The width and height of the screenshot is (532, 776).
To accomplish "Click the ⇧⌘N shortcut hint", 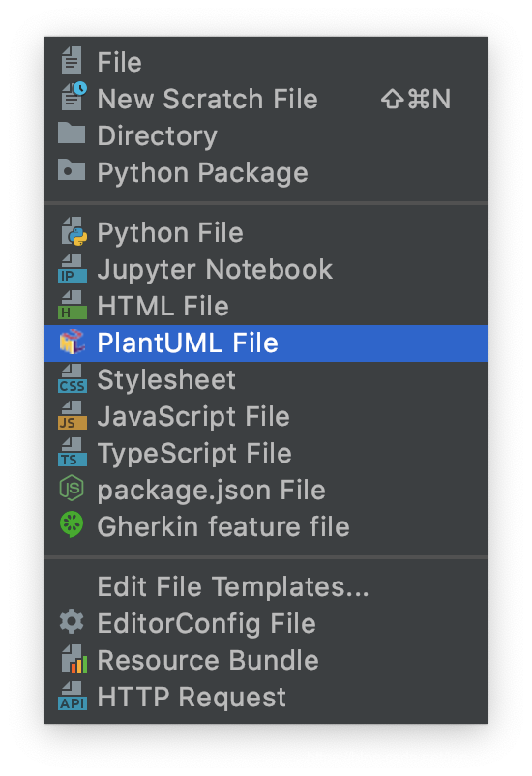I will pos(416,99).
